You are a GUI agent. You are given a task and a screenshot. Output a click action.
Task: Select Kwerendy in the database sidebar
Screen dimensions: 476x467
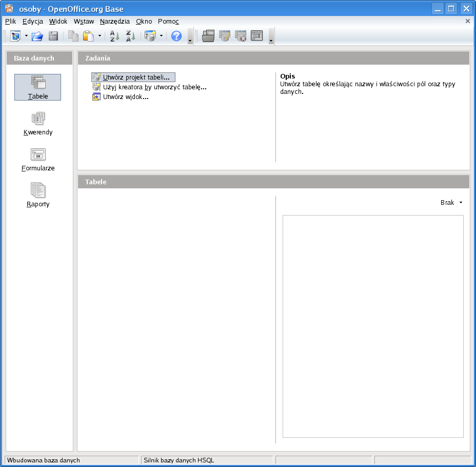38,124
